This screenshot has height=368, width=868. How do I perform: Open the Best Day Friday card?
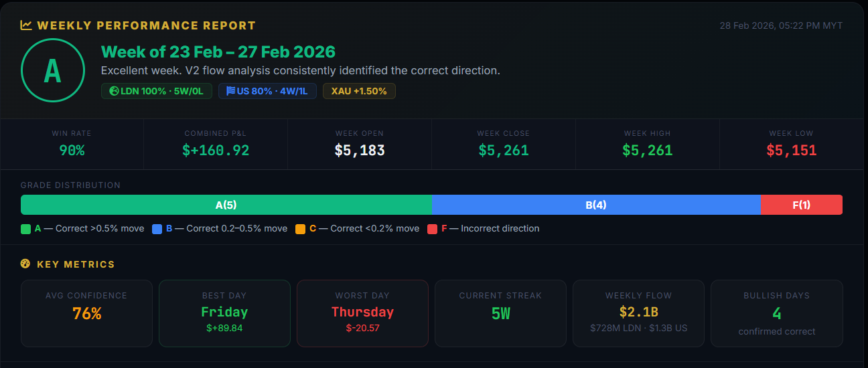click(x=224, y=313)
